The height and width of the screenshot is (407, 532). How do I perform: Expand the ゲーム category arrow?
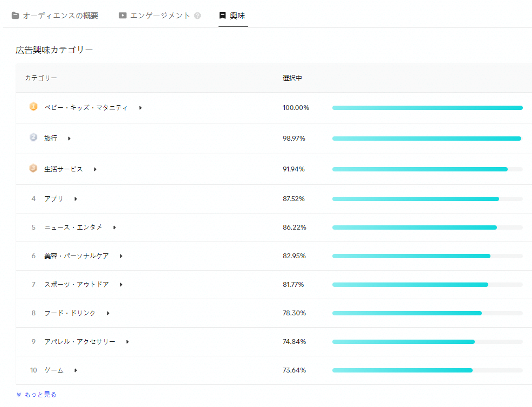point(76,370)
